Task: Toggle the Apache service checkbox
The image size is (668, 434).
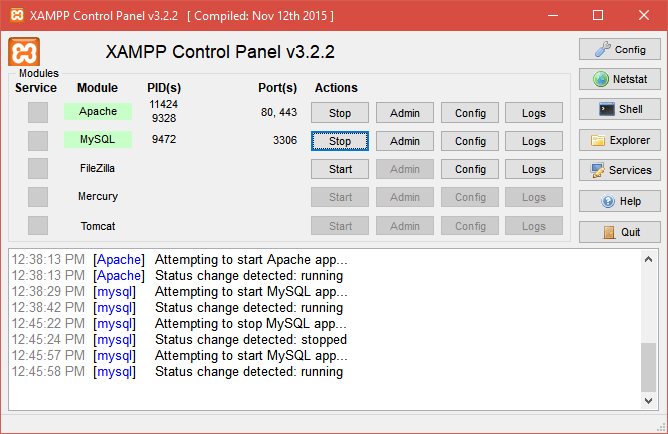Action: pos(38,112)
